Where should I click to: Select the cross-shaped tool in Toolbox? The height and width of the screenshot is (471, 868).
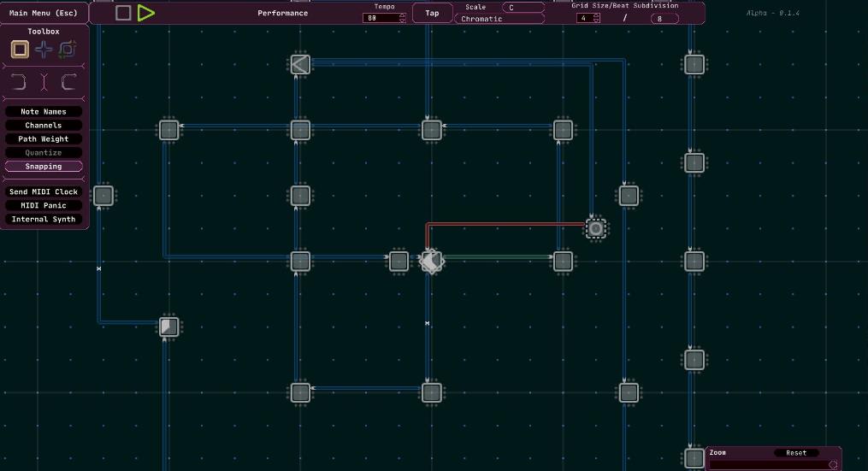pyautogui.click(x=44, y=50)
